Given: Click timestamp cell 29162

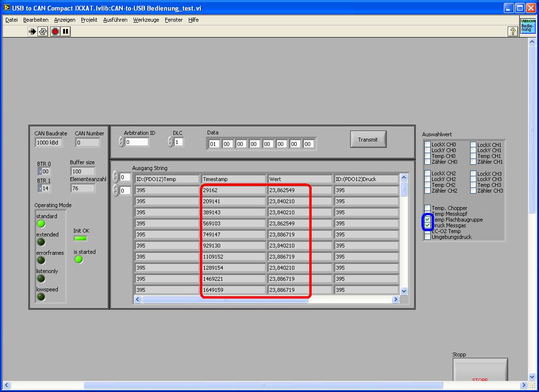Looking at the screenshot, I should (234, 190).
